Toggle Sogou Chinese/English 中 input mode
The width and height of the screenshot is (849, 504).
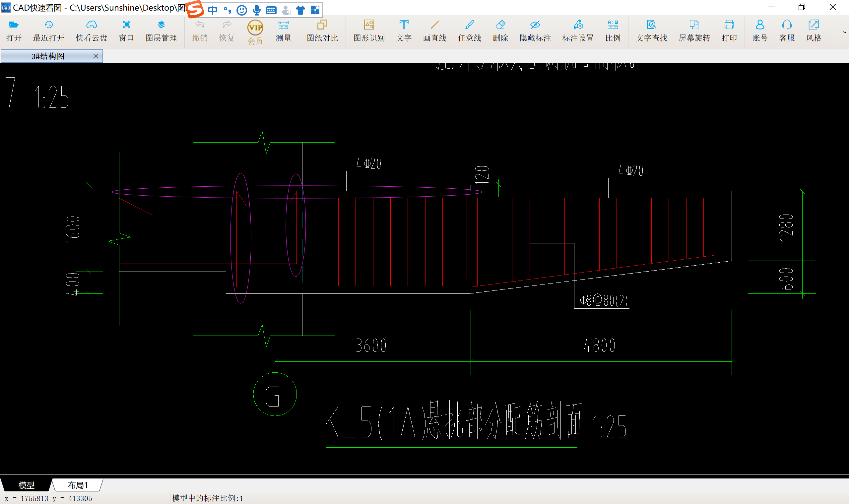click(213, 10)
